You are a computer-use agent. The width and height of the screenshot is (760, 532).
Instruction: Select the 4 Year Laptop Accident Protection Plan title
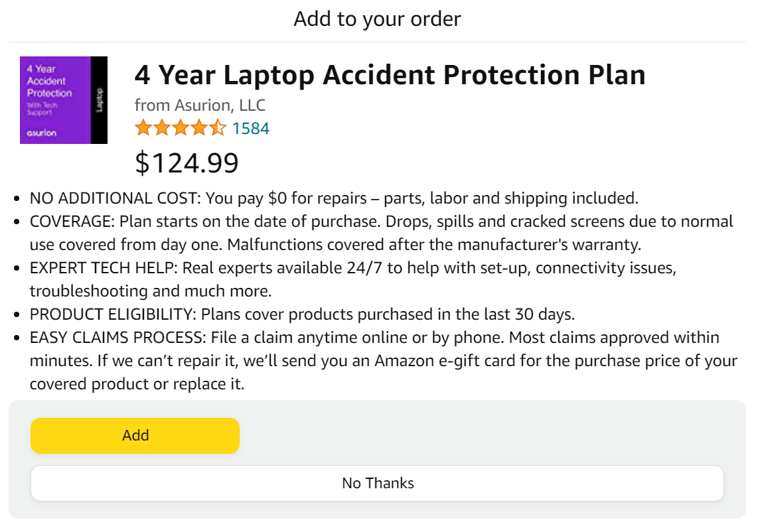point(390,75)
